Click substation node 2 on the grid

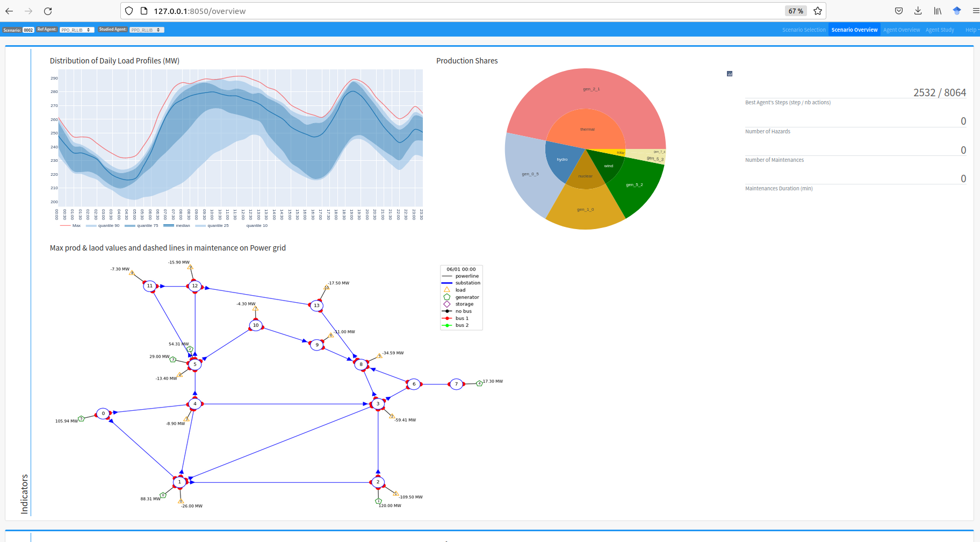pyautogui.click(x=378, y=482)
